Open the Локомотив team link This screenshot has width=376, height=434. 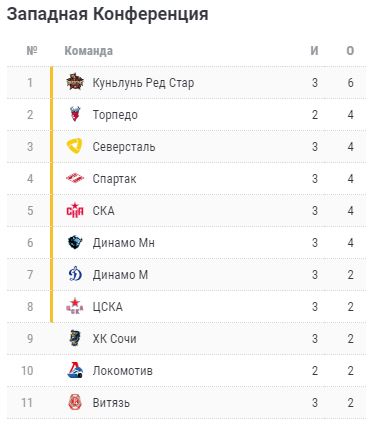click(122, 371)
